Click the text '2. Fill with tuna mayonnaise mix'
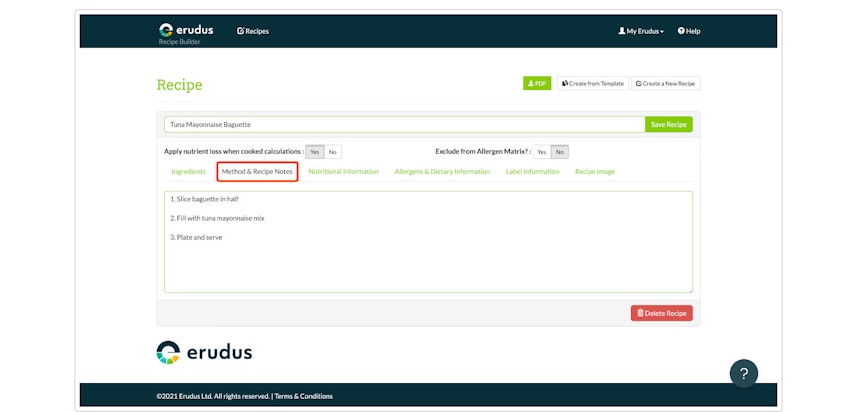 coord(217,218)
